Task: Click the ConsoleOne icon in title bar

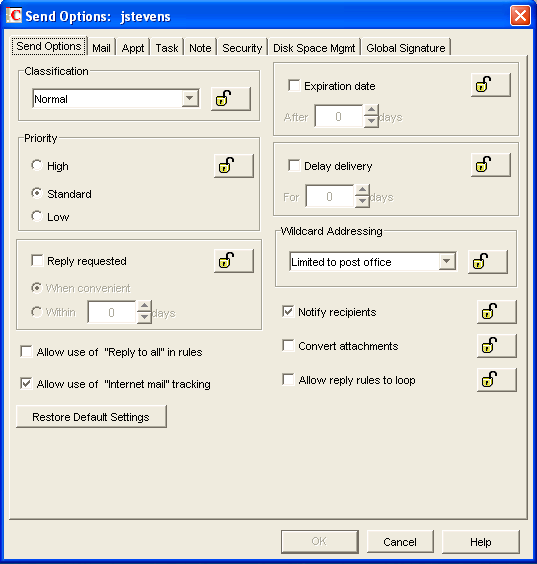Action: 14,15
